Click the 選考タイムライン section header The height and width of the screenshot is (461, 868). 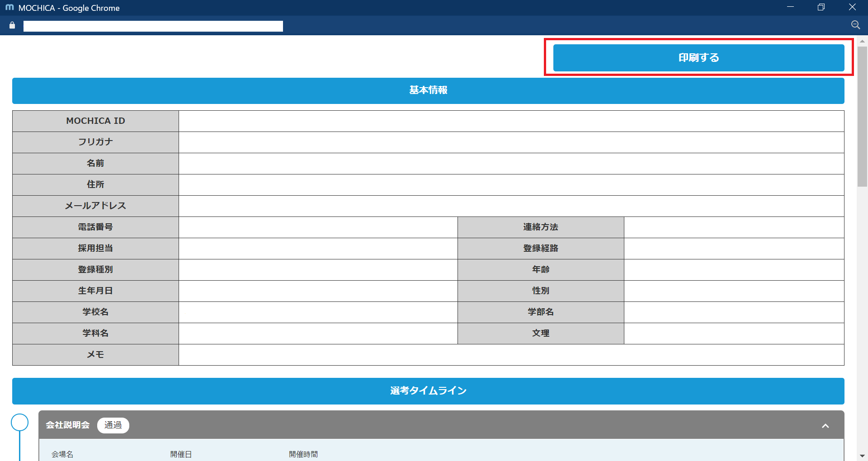[x=428, y=391]
